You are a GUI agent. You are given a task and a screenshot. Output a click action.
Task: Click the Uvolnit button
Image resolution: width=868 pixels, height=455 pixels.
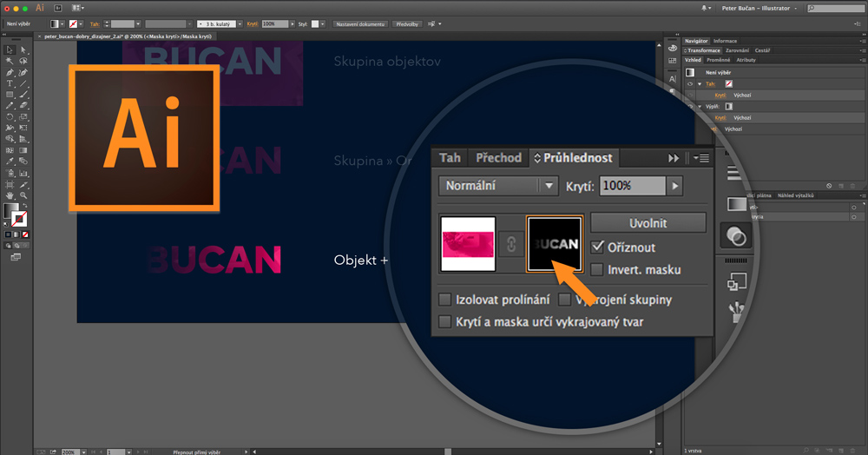(x=648, y=223)
